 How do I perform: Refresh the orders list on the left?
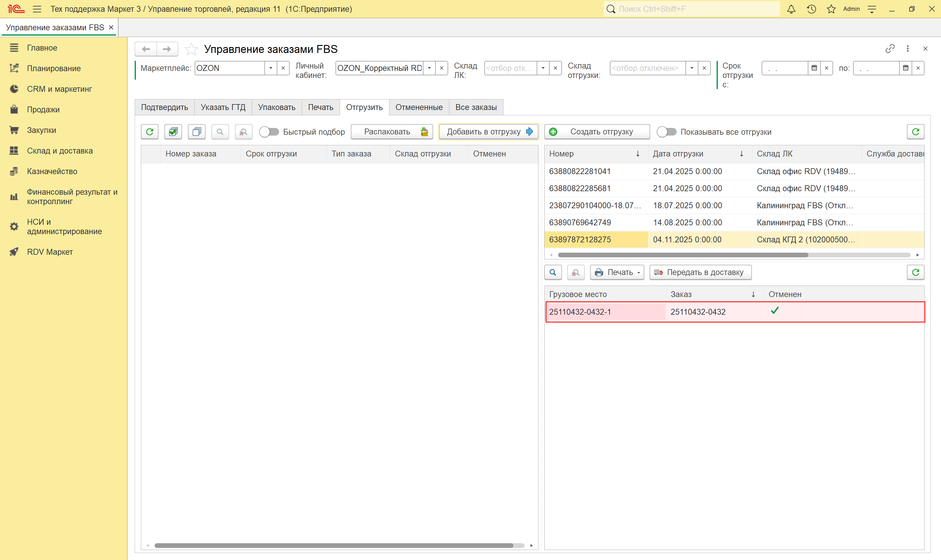(150, 132)
